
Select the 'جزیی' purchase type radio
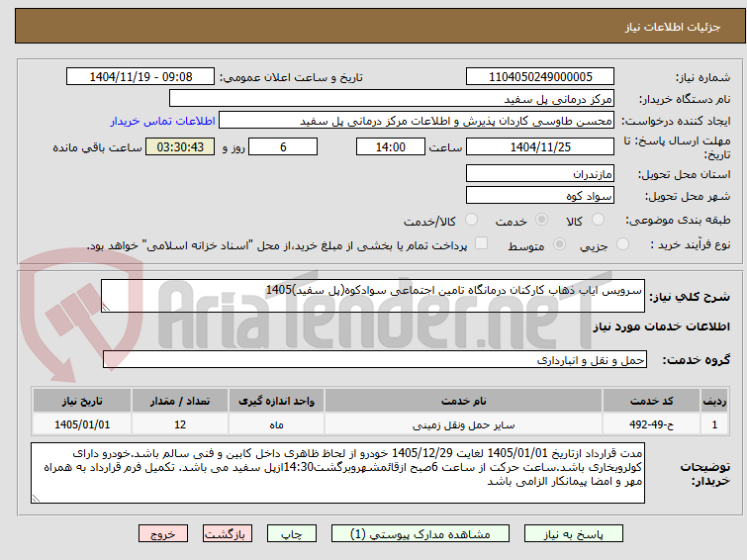click(622, 244)
